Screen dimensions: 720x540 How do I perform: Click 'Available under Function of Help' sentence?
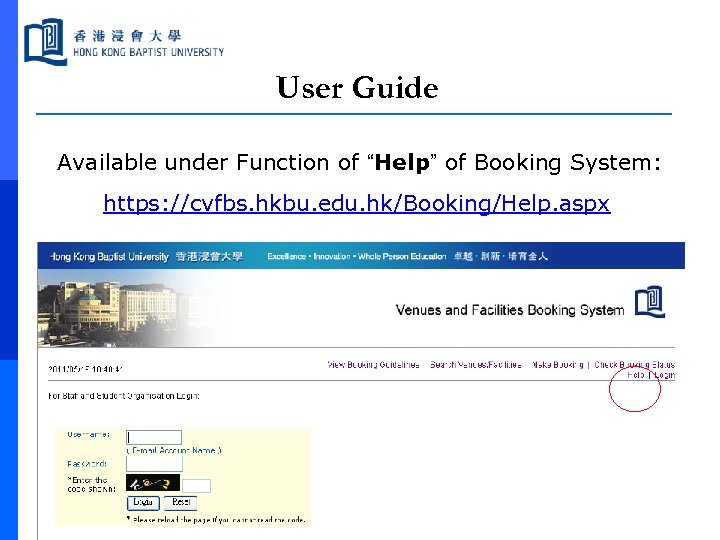[x=359, y=162]
